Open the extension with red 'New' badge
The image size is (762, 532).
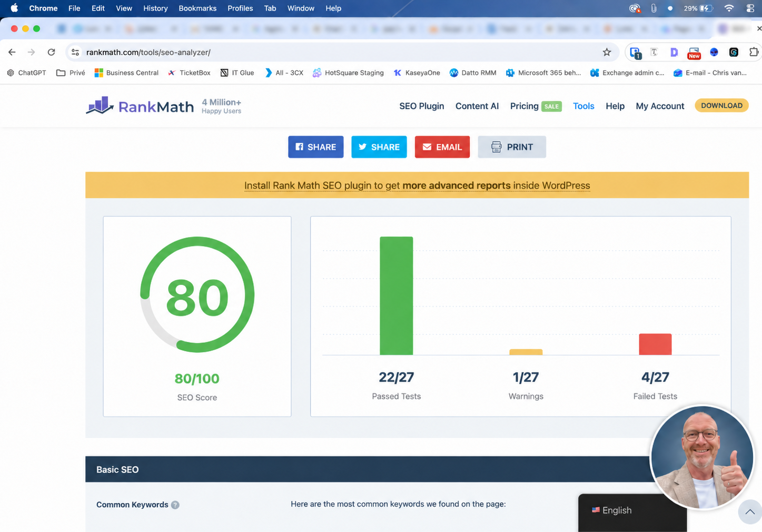(694, 53)
